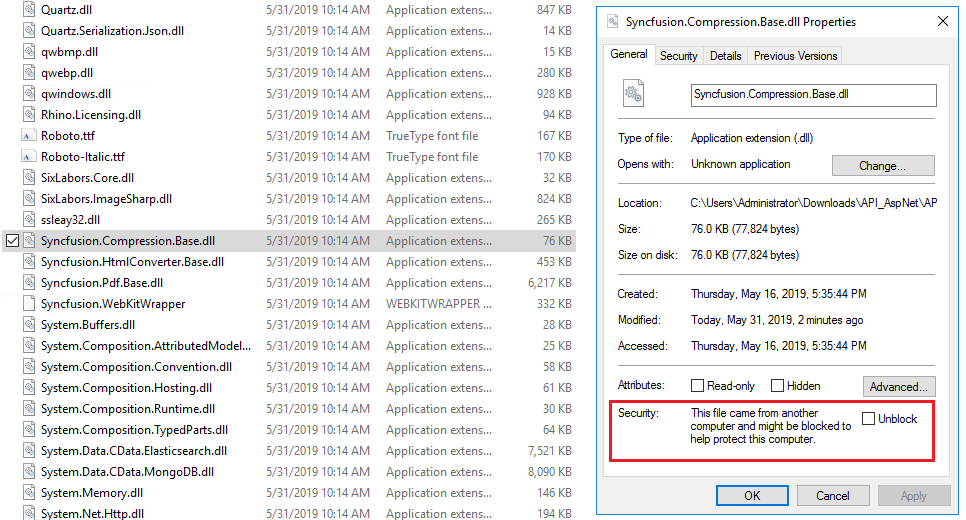
Task: Click the large gear file icon in Properties
Action: coord(633,93)
